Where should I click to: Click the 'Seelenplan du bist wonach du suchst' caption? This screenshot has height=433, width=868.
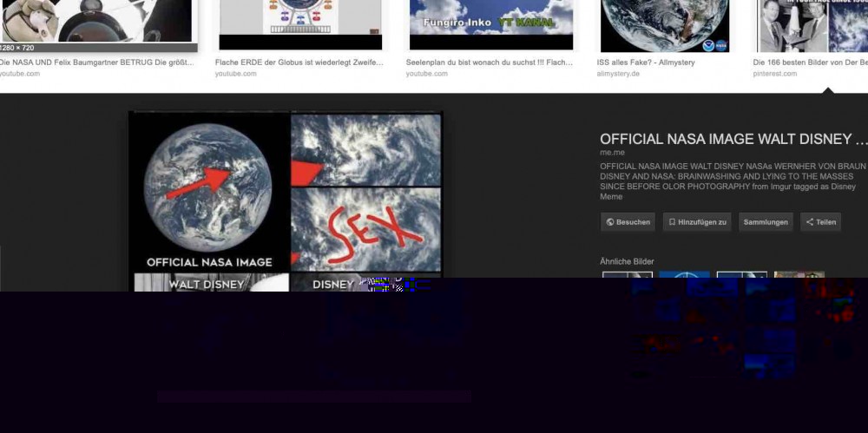(x=490, y=62)
